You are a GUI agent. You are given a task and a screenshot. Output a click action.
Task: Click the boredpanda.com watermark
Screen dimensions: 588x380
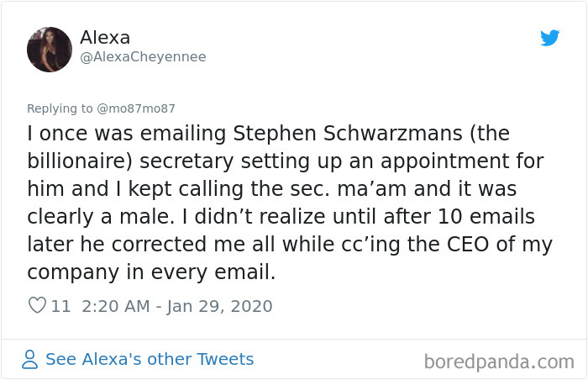(498, 362)
